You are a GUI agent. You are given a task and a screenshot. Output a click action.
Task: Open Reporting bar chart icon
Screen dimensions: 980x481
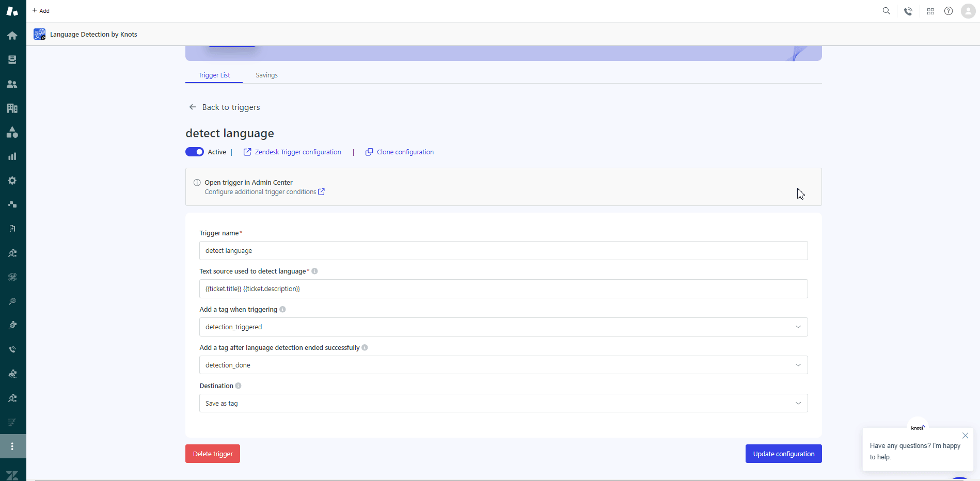point(12,156)
